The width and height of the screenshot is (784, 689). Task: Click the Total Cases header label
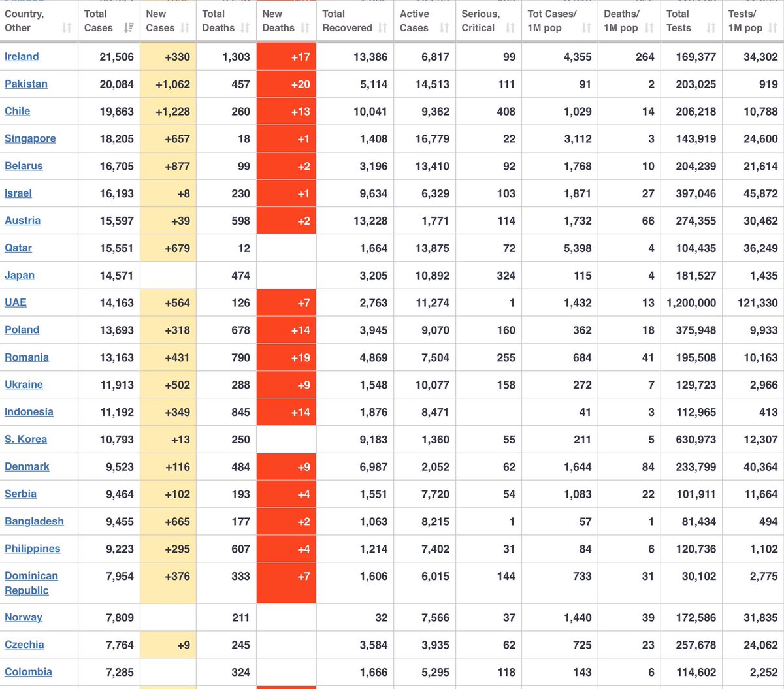tap(98, 21)
